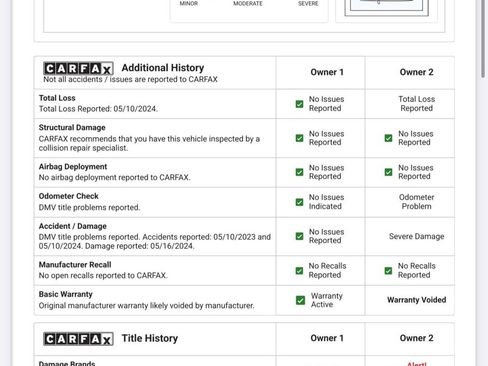
Task: Click Owner 1 Total Loss green checkmark
Action: point(299,104)
